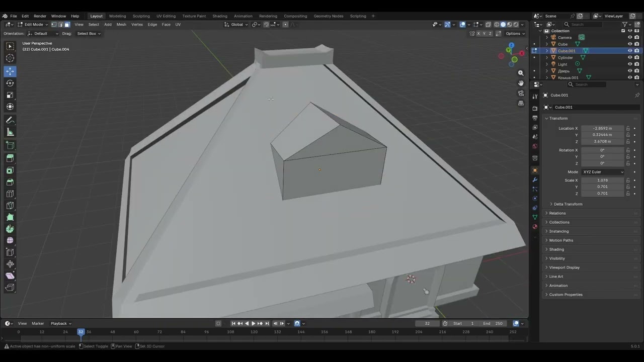Select the Edge Slide tool

point(10,252)
